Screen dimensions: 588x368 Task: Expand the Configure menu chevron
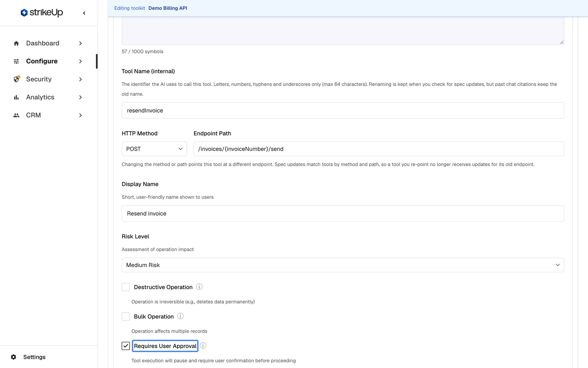click(x=80, y=61)
